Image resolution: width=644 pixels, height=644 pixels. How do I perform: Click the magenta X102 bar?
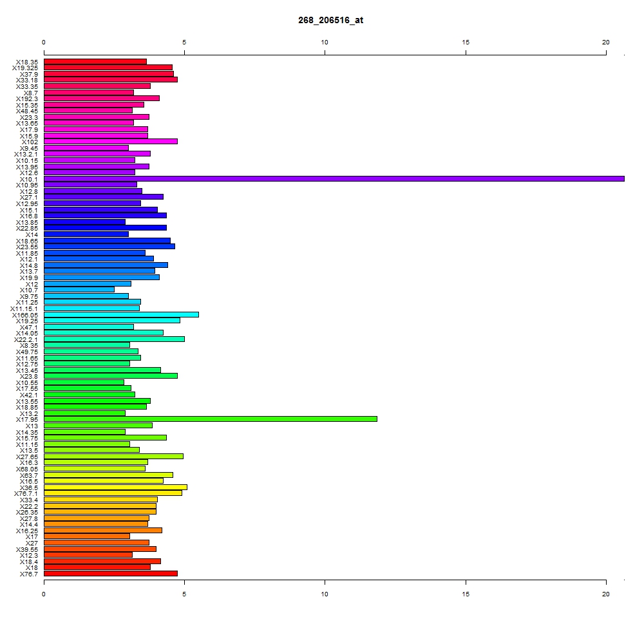pos(111,141)
